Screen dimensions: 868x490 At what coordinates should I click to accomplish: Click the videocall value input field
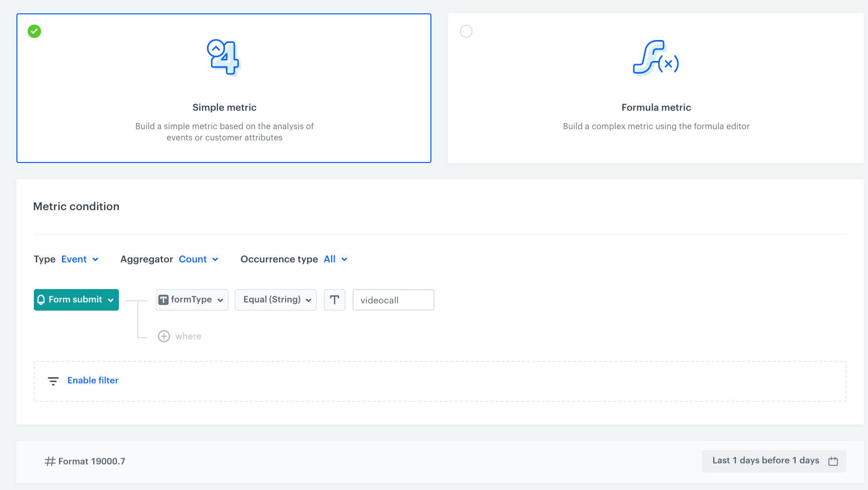pos(393,300)
